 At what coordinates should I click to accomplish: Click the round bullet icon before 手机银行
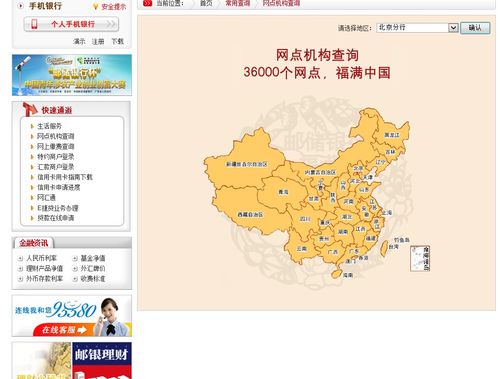[x=20, y=6]
